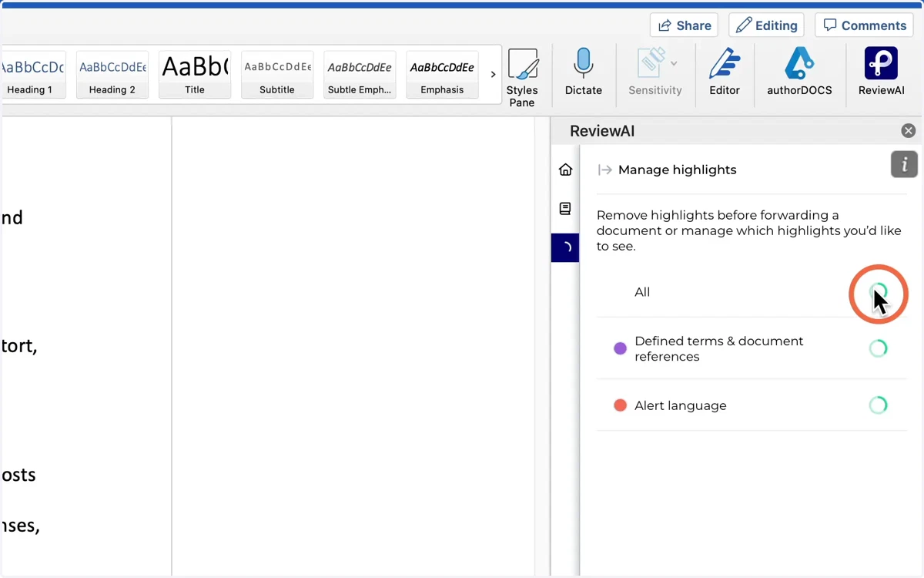Collapse Manage highlights with the arrow icon

click(x=605, y=170)
